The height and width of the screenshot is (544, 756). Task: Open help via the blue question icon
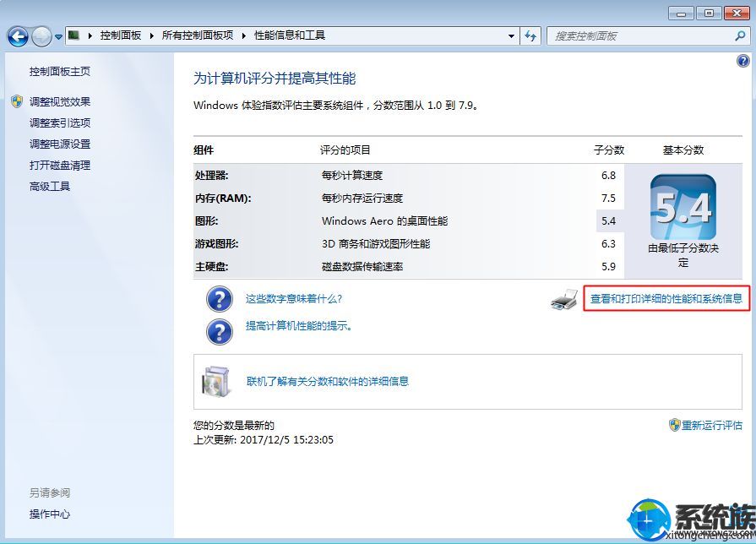pyautogui.click(x=743, y=61)
